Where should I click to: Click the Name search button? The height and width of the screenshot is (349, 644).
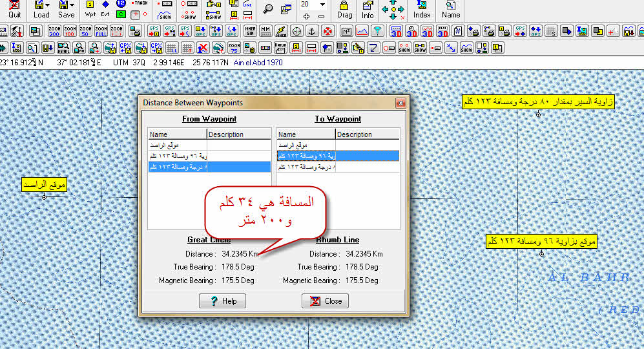tap(451, 10)
